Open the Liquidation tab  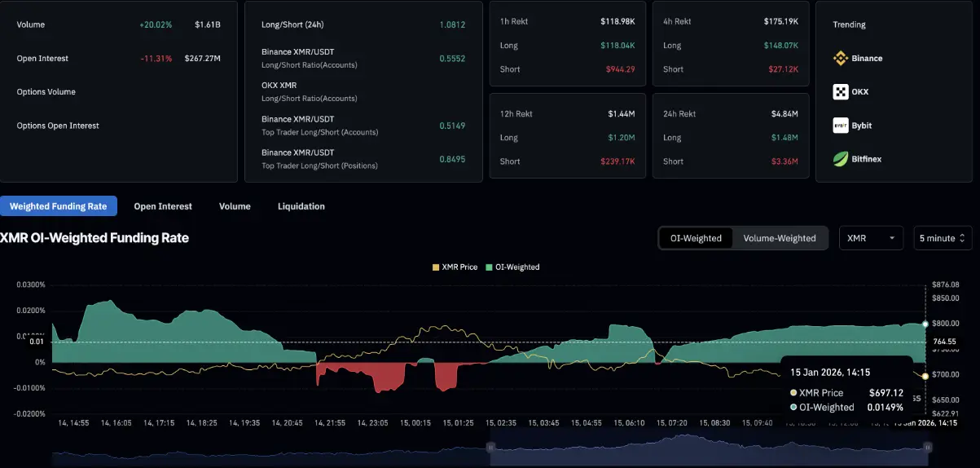(301, 206)
